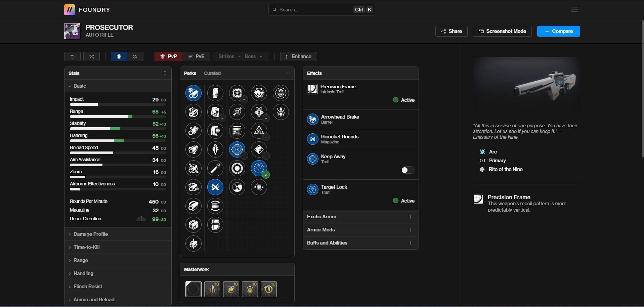Click the Prosecutor weapon thumbnail icon
Image resolution: width=644 pixels, height=307 pixels.
click(x=72, y=31)
